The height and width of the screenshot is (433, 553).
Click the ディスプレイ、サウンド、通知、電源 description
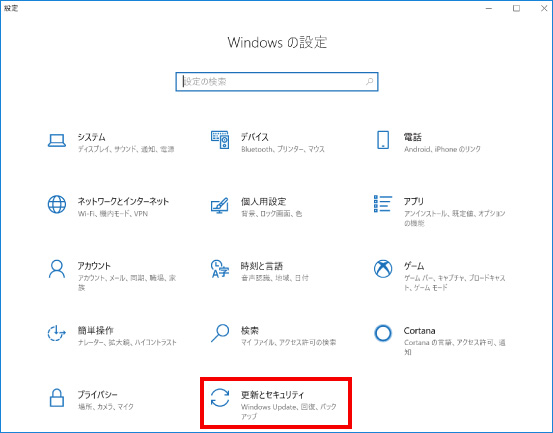(x=126, y=149)
